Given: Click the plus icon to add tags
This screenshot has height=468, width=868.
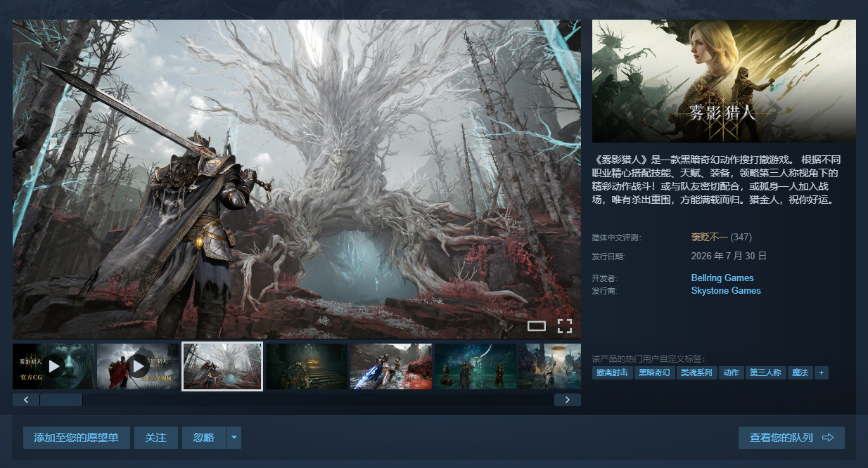Looking at the screenshot, I should tap(821, 372).
